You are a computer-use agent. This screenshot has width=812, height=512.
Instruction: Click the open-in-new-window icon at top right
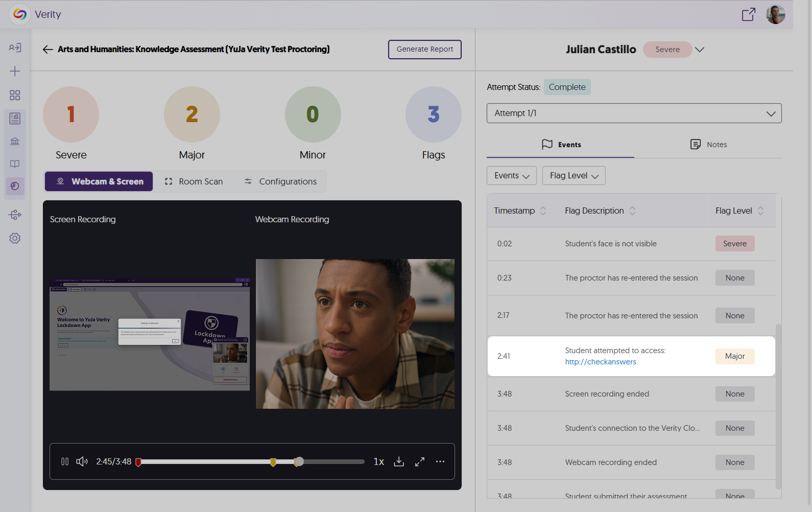tap(748, 14)
